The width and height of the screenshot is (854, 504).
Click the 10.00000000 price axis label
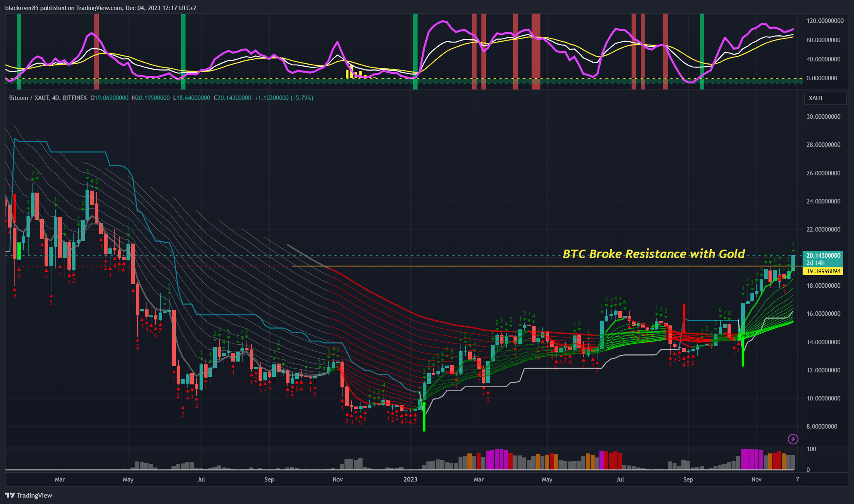pyautogui.click(x=823, y=398)
